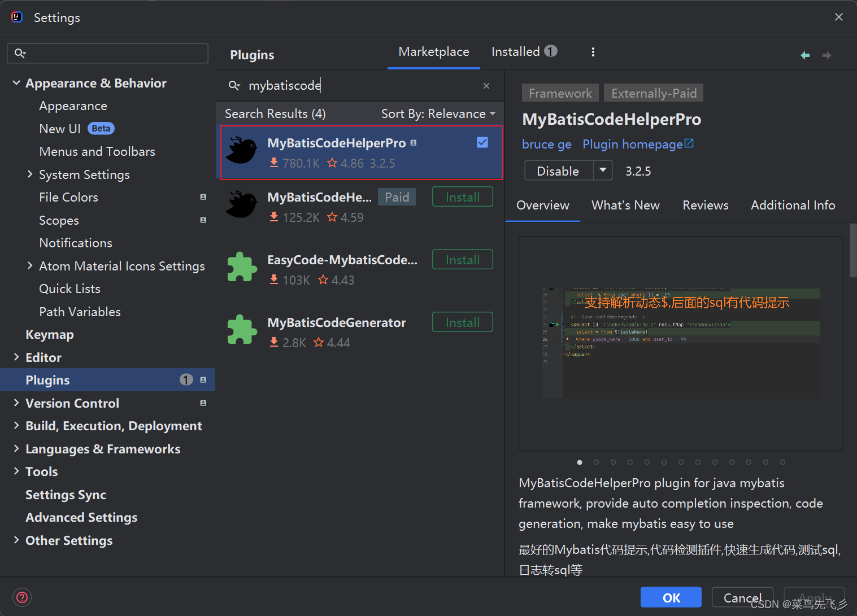The height and width of the screenshot is (616, 857).
Task: Select the Notifications settings item
Action: (76, 243)
